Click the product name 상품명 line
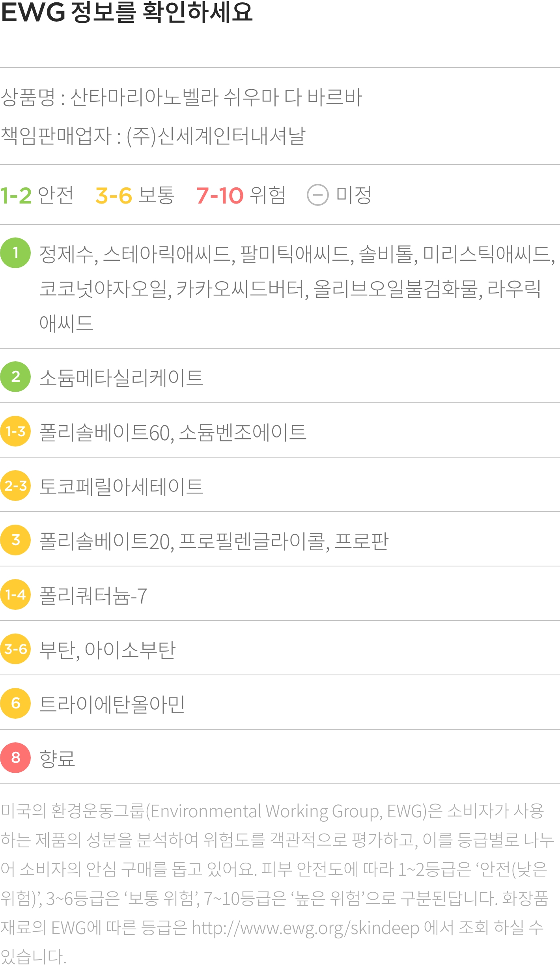This screenshot has width=560, height=968. tap(181, 97)
